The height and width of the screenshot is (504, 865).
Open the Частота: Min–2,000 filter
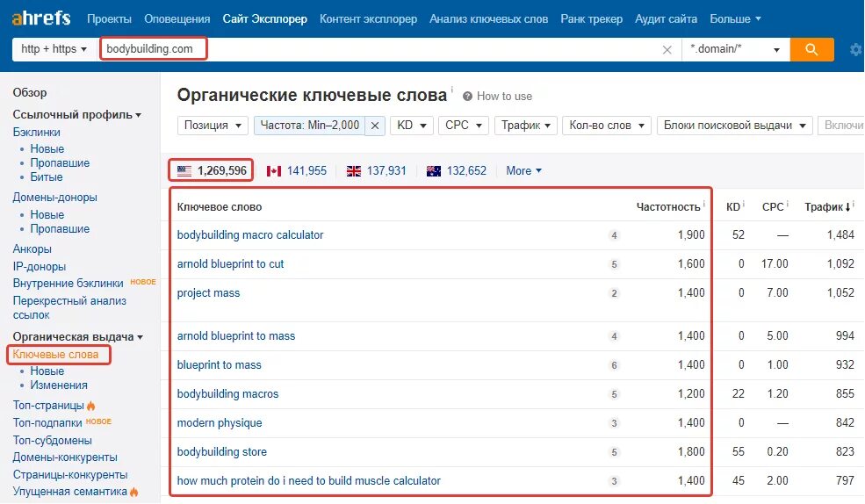click(x=309, y=126)
